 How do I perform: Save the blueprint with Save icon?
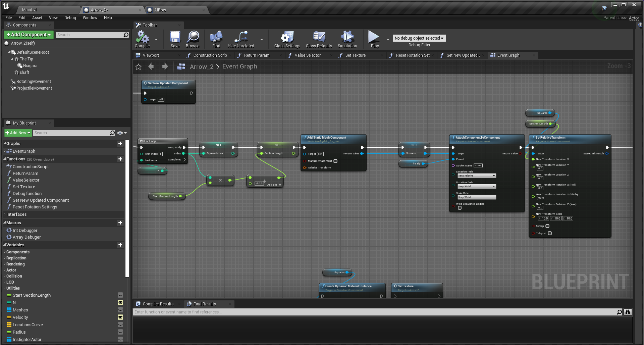[x=175, y=39]
